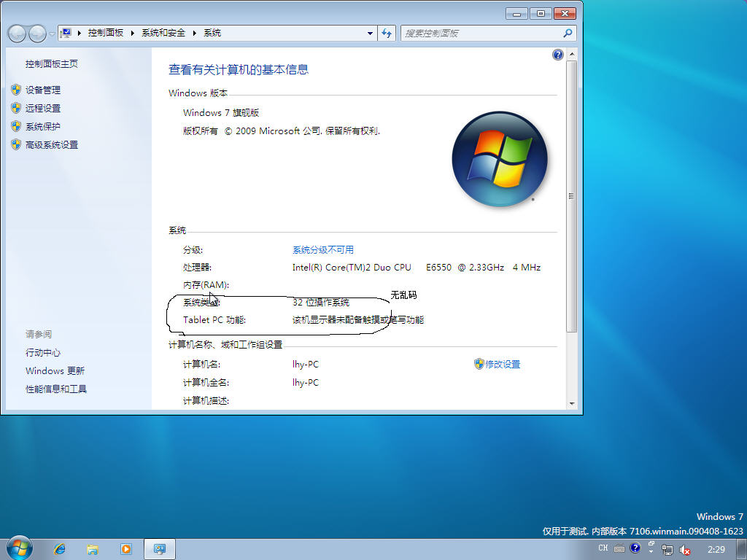Expand the arrow after 控制面板 breadcrumb

pyautogui.click(x=132, y=33)
